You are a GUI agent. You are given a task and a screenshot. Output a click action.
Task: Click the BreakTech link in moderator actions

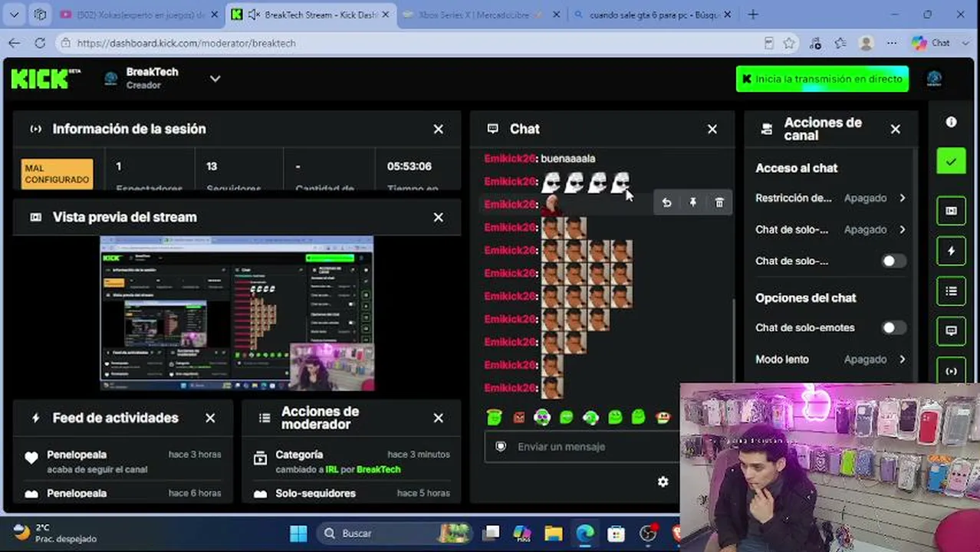click(x=378, y=469)
